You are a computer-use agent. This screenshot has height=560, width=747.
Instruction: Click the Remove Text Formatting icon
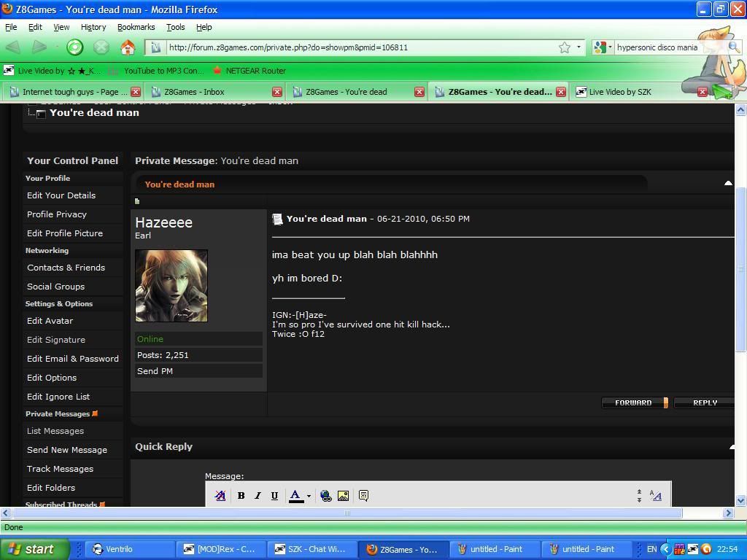click(x=220, y=496)
